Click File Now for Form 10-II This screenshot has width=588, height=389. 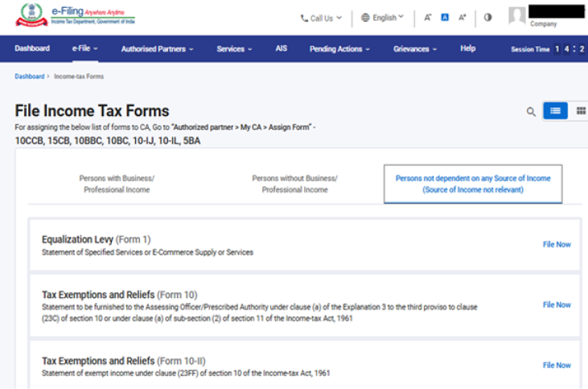pyautogui.click(x=557, y=366)
